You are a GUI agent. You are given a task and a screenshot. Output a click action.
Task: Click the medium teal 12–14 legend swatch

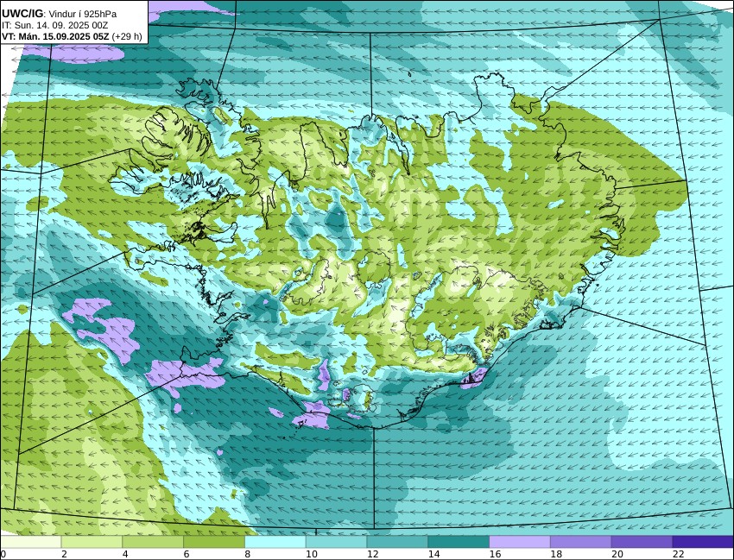397,542
